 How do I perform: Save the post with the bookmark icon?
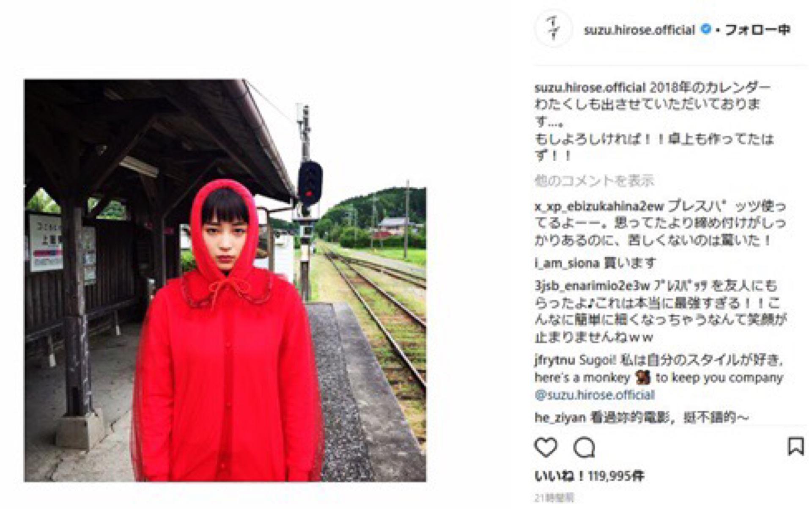coord(796,446)
